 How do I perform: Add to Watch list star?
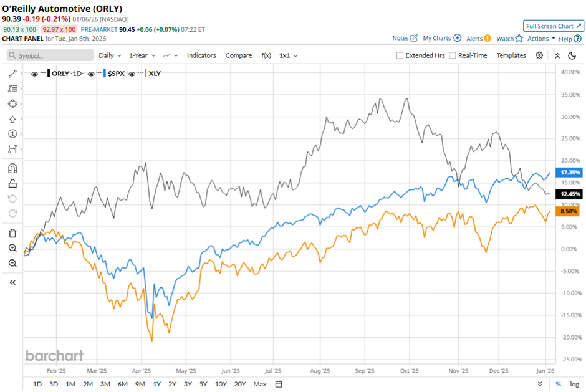click(x=519, y=38)
